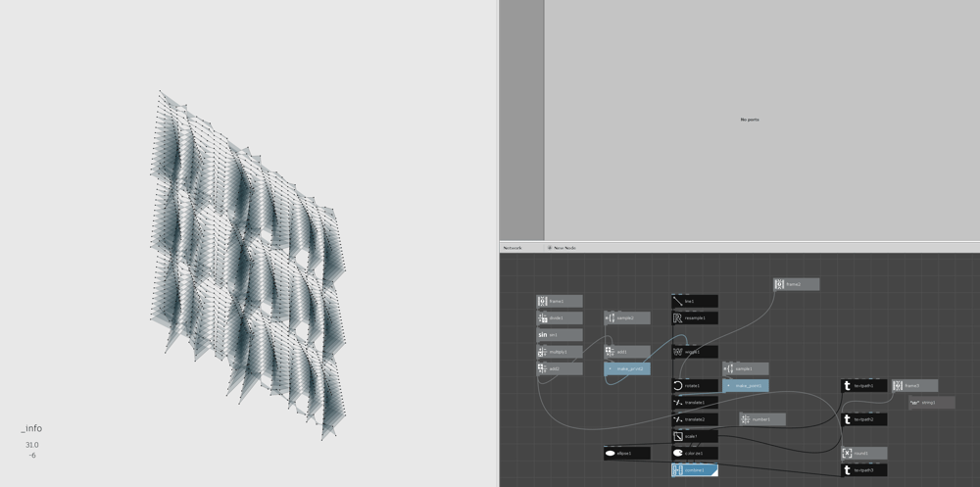This screenshot has height=487, width=980.
Task: Select the frame3 node
Action: (914, 386)
